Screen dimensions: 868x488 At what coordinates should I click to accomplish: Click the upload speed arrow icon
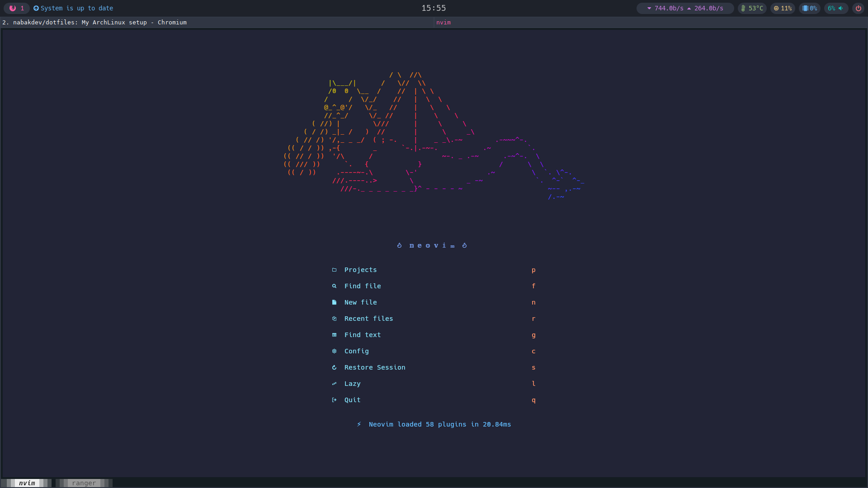tap(689, 8)
